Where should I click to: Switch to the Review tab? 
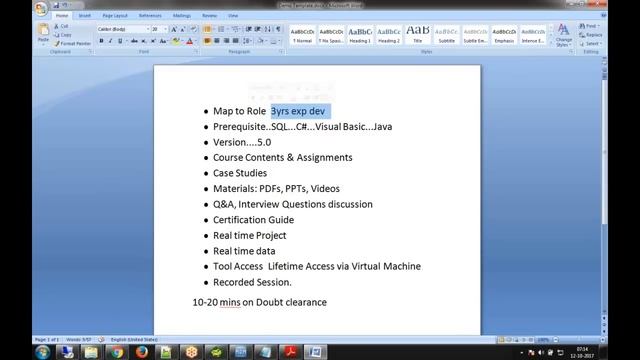(x=209, y=16)
